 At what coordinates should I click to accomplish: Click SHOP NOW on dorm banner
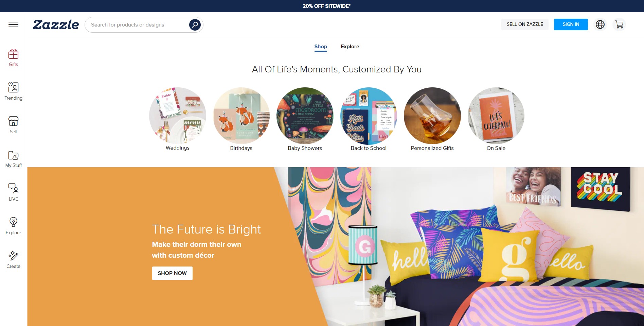[x=172, y=273]
